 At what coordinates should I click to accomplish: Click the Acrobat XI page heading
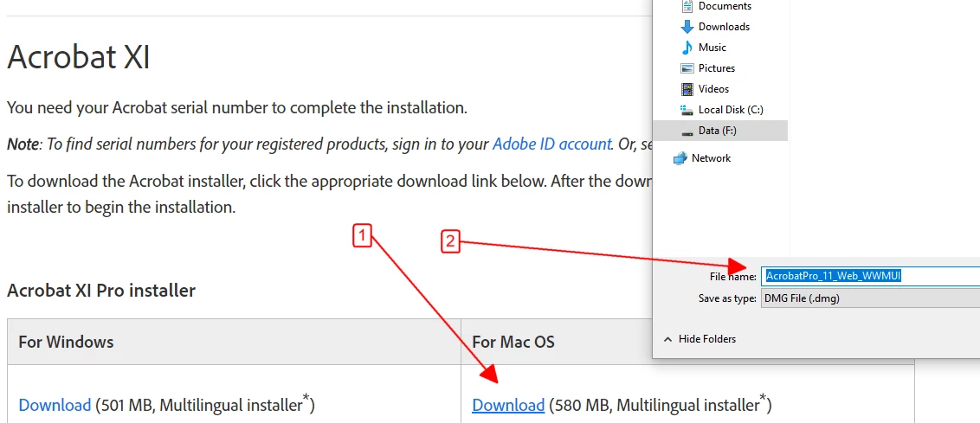click(78, 57)
